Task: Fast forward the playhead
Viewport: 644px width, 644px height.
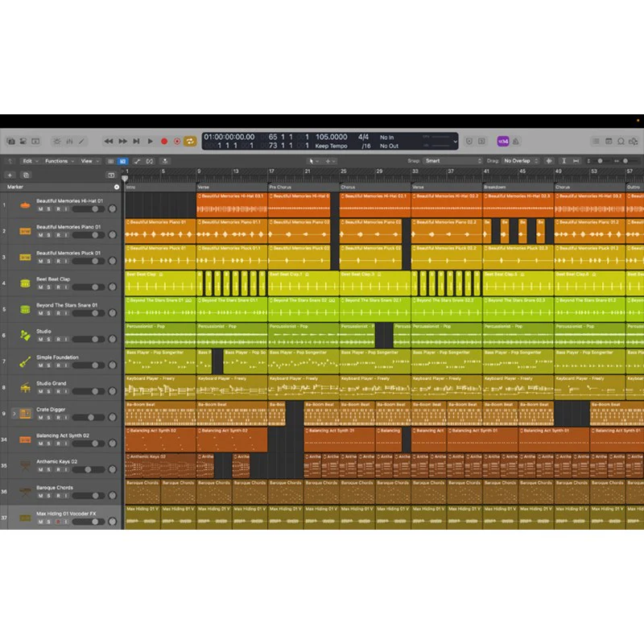Action: [x=122, y=142]
